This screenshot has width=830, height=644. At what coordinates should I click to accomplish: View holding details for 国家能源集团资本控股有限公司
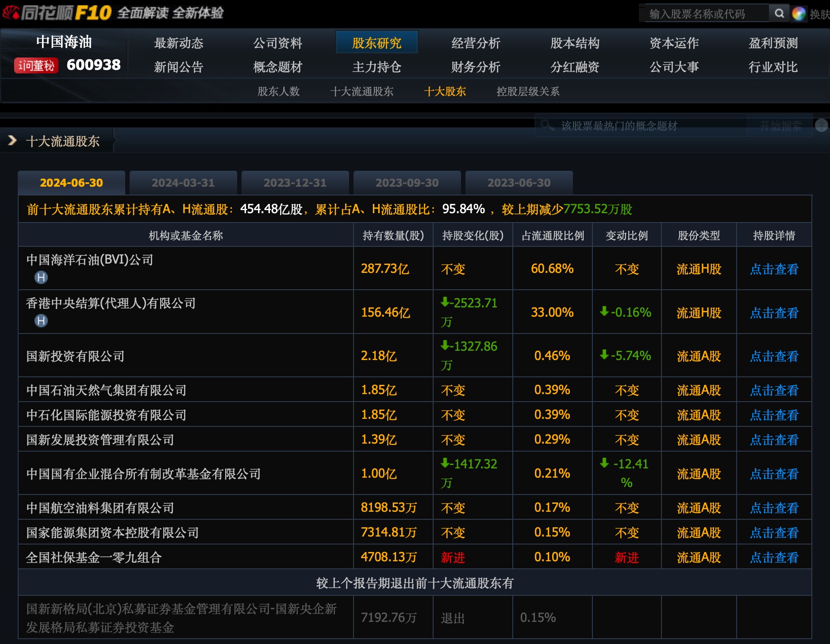774,533
